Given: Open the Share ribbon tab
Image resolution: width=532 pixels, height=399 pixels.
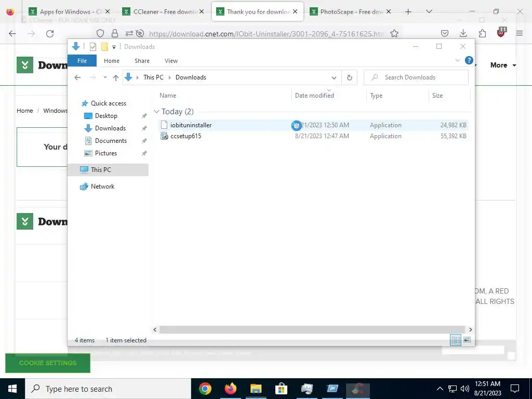Looking at the screenshot, I should click(x=142, y=61).
